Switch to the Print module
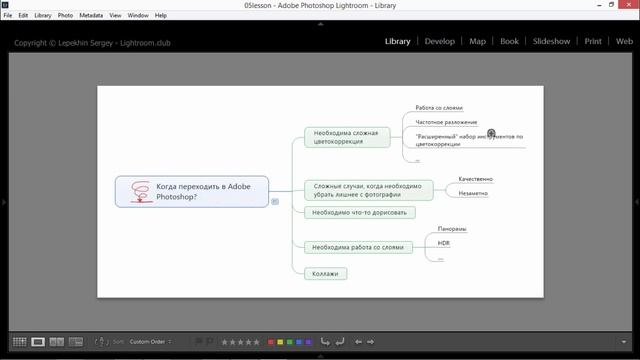The height and width of the screenshot is (360, 640). (x=593, y=41)
